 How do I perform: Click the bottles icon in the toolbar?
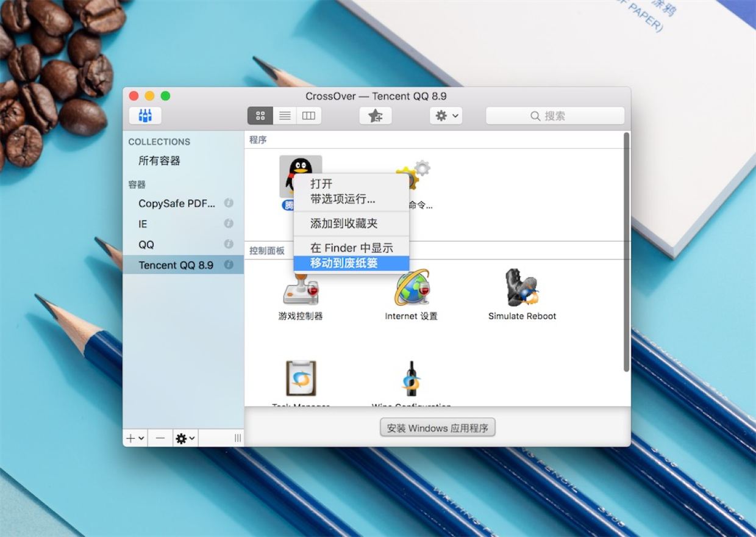tap(145, 115)
